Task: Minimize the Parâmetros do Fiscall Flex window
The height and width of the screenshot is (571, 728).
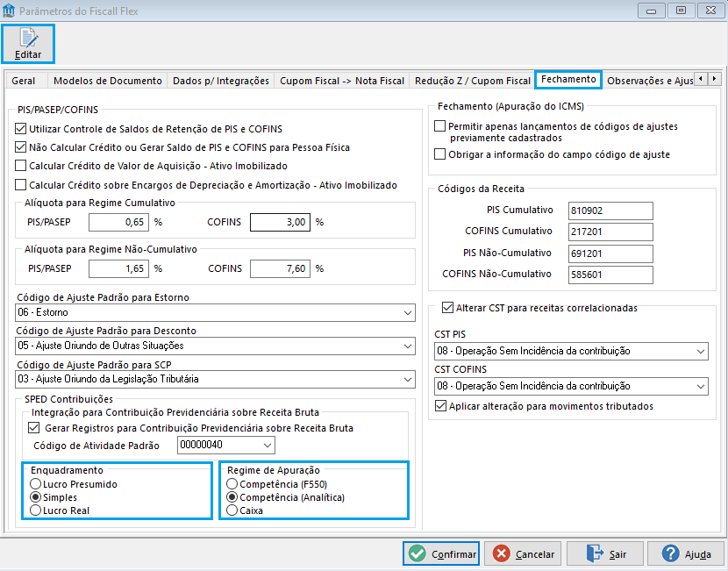Action: click(651, 11)
